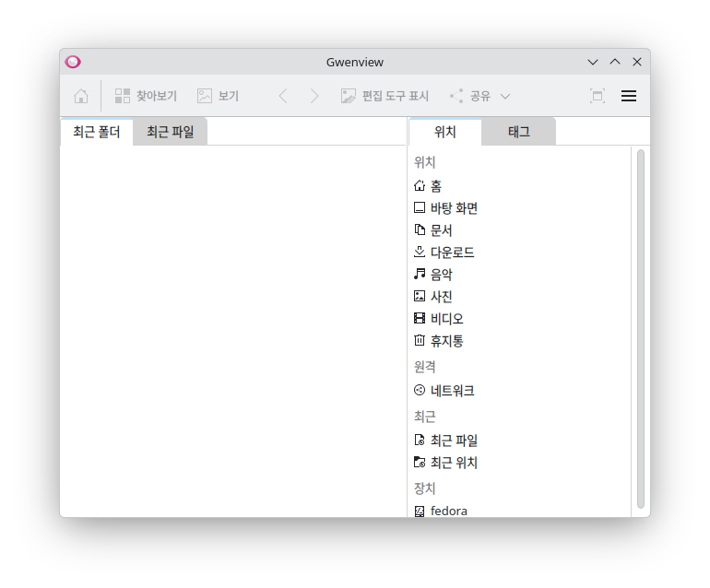Select the fedora device

(520, 512)
